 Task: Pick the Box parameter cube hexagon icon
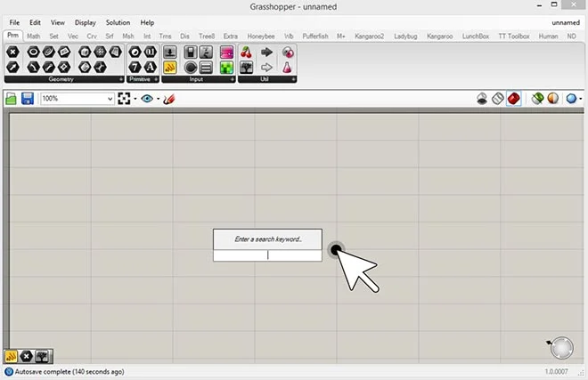[85, 52]
